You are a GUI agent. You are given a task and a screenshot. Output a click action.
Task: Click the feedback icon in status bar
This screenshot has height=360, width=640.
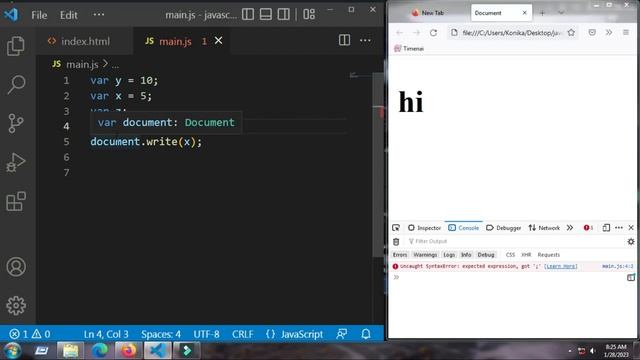pyautogui.click(x=342, y=334)
